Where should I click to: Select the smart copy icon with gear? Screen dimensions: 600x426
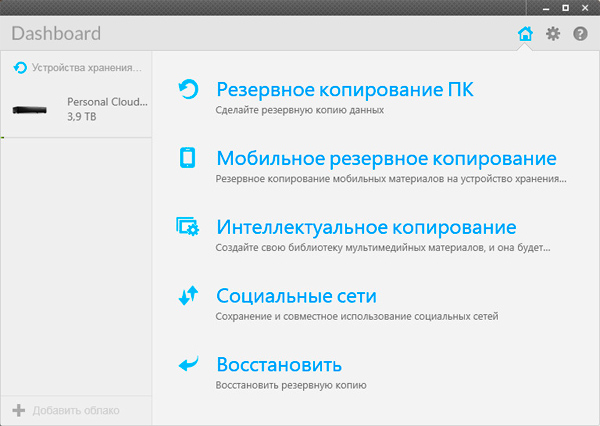[x=188, y=227]
